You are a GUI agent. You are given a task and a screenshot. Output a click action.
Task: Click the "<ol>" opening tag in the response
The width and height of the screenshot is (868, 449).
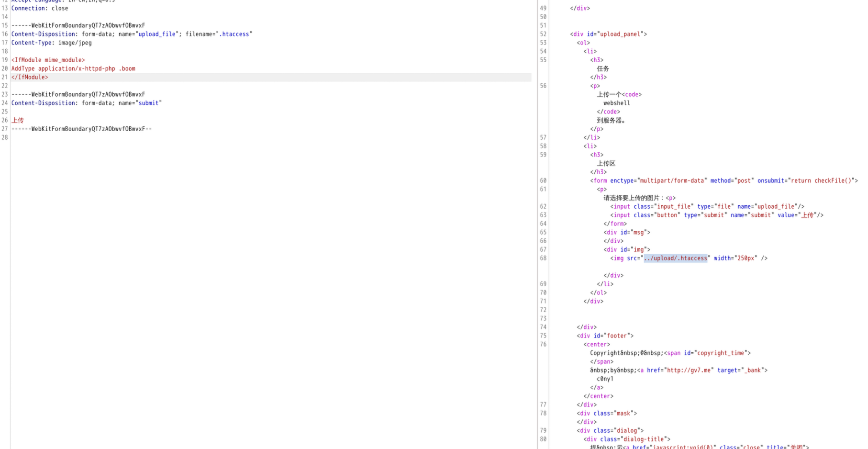pos(583,43)
